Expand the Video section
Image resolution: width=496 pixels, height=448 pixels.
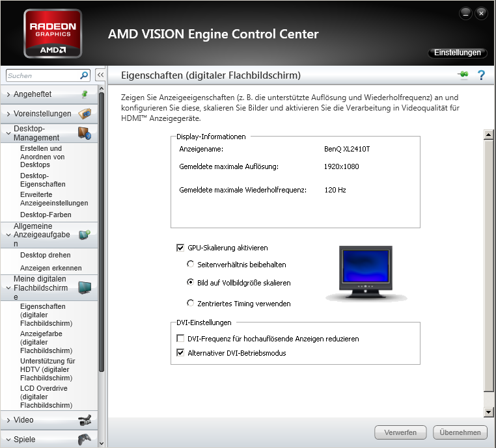(x=8, y=420)
